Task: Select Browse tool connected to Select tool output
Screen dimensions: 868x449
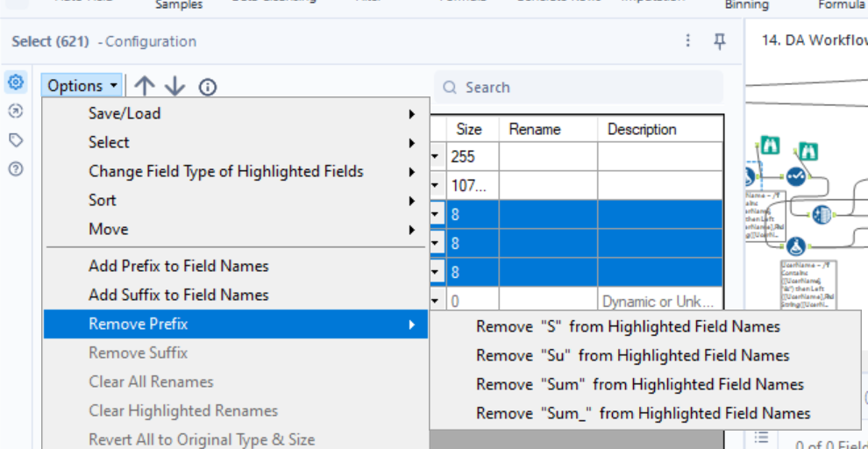Action: (x=808, y=153)
